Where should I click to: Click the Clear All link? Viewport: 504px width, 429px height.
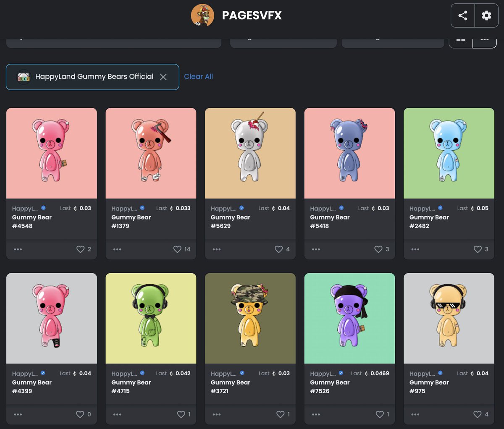tap(198, 76)
